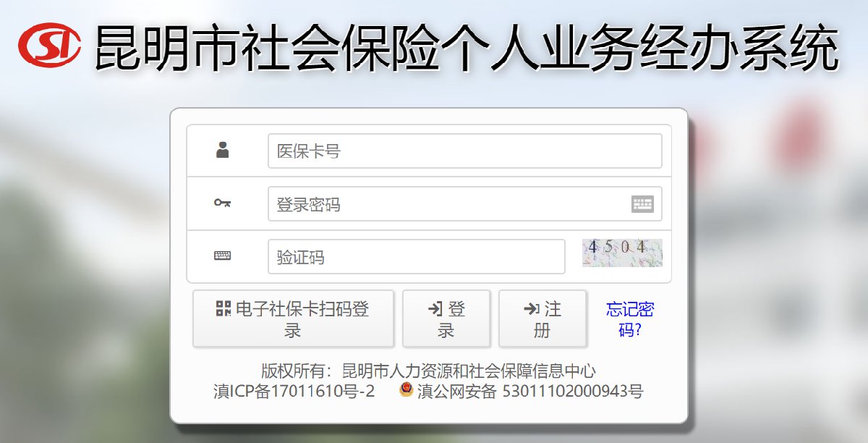
Task: Refresh the 4504 captcha image
Action: point(622,253)
